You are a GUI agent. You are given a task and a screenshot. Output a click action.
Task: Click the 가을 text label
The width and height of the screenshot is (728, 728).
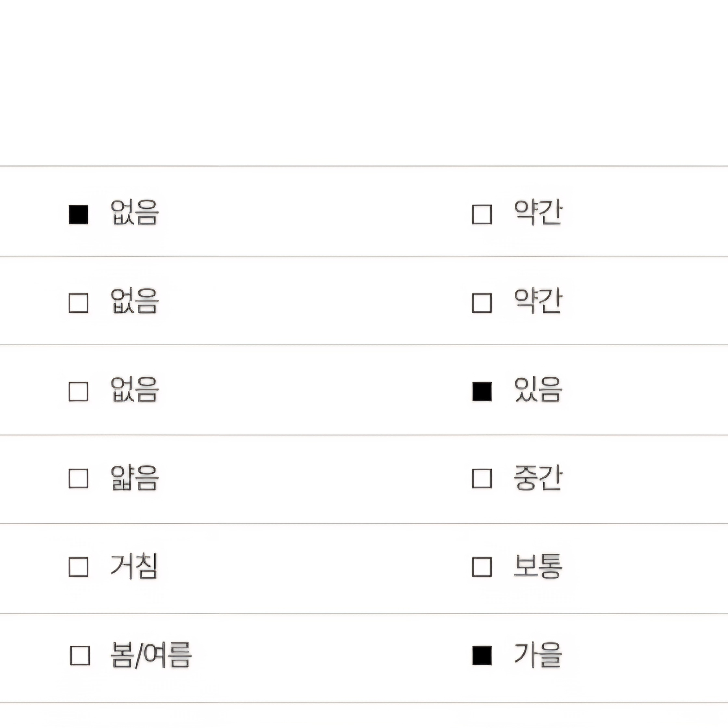538,655
